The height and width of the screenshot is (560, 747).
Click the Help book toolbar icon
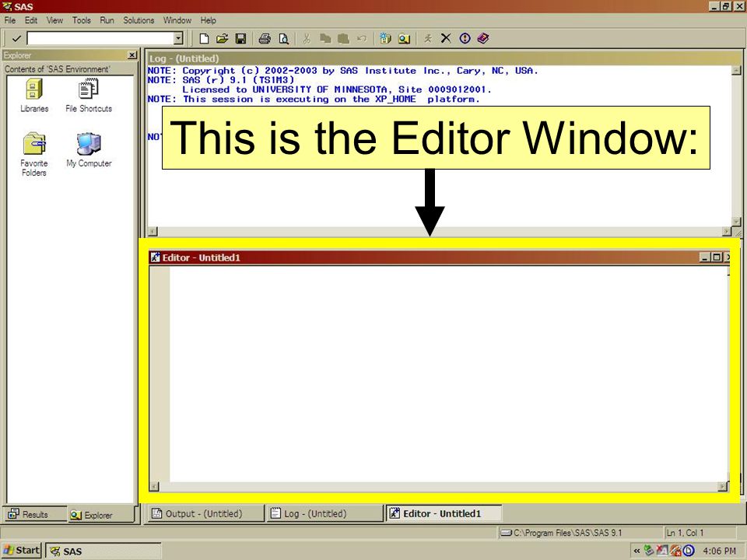pos(483,39)
